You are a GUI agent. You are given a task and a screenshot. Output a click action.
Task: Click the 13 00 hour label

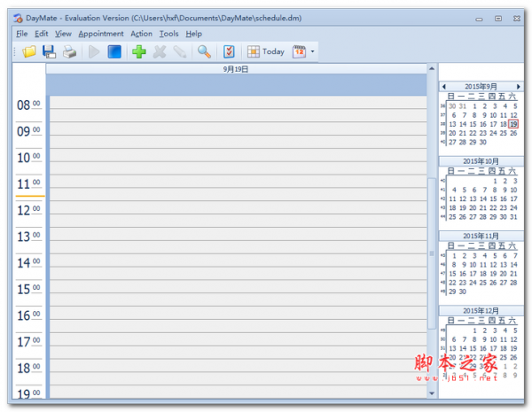[x=29, y=237]
